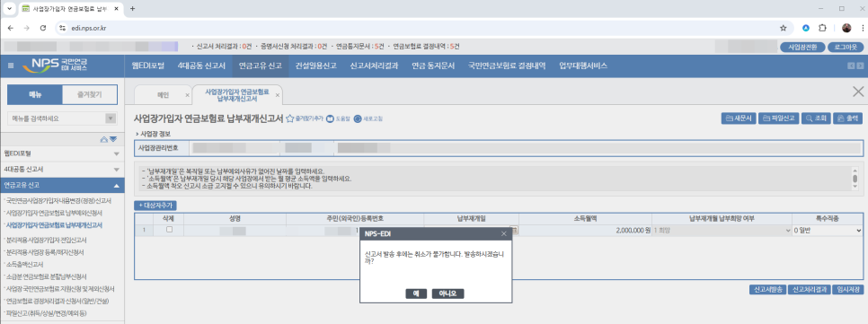Image resolution: width=868 pixels, height=324 pixels.
Task: Expand the 웹EDI포털 sidebar section
Action: pos(63,153)
